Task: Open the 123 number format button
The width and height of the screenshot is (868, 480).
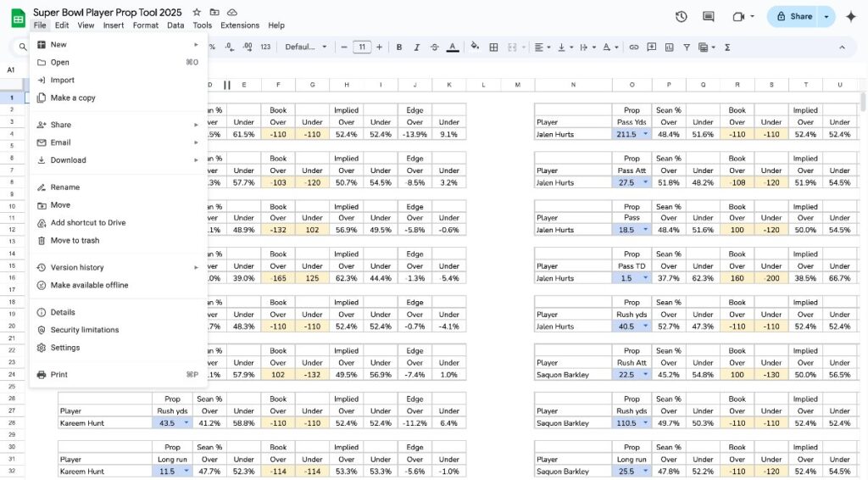Action: [265, 47]
